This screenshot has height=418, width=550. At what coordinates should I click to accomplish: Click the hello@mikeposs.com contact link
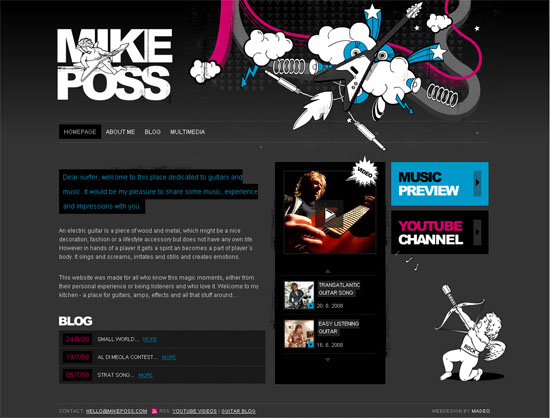pos(116,411)
